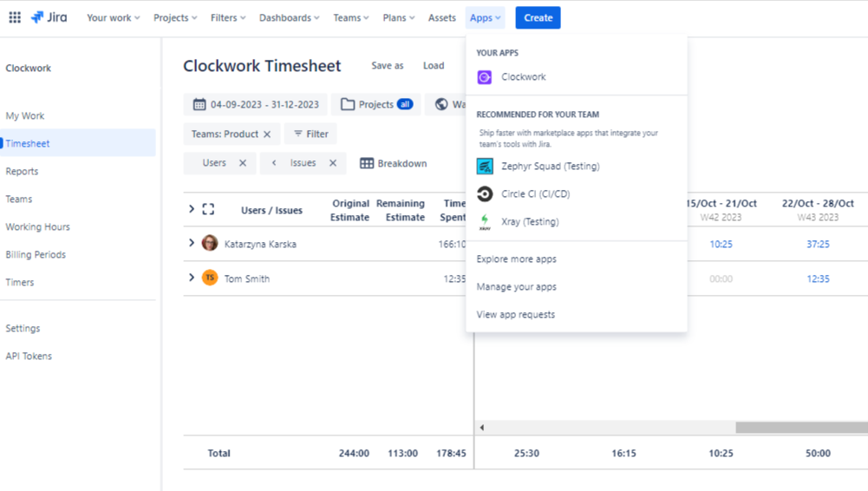The width and height of the screenshot is (868, 491).
Task: Click the total 244:00 value
Action: click(354, 454)
